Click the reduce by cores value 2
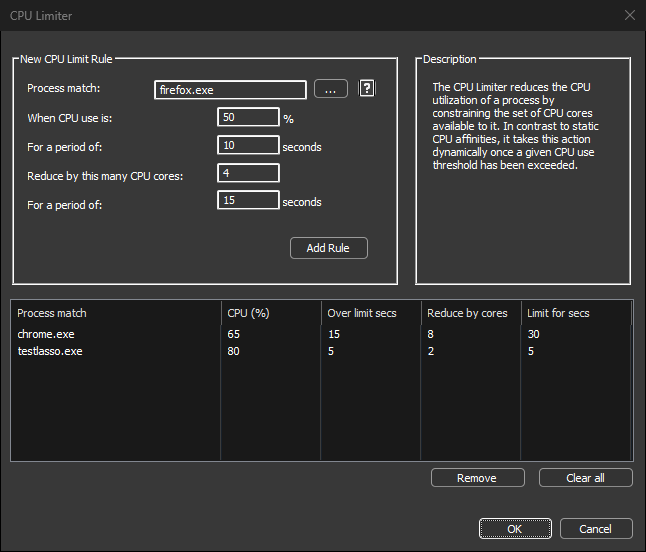This screenshot has width=646, height=552. click(x=431, y=351)
